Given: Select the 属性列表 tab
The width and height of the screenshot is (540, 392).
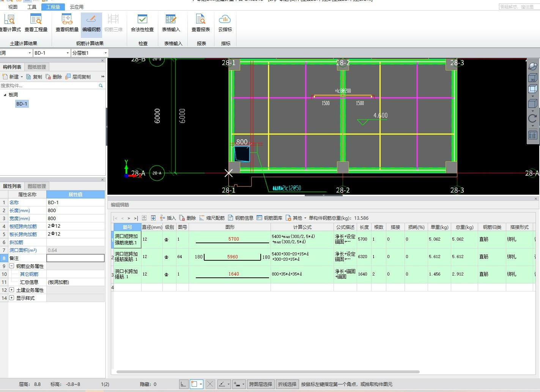Looking at the screenshot, I should (12, 186).
